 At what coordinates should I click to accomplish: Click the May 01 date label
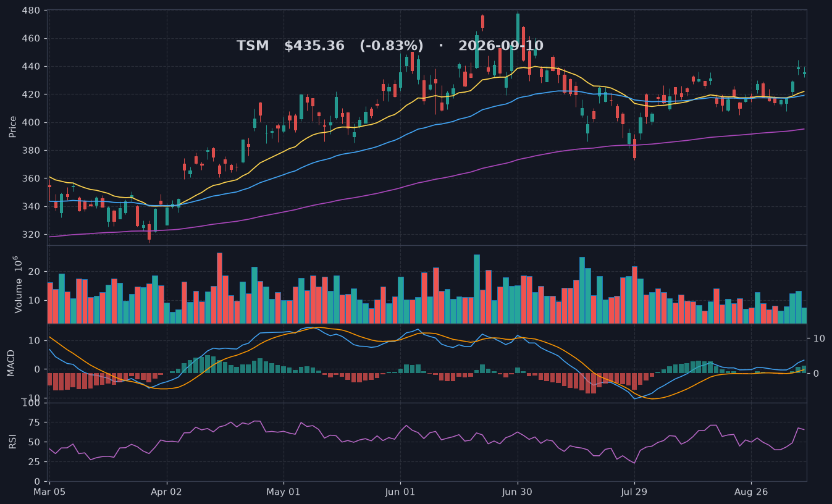(x=284, y=492)
